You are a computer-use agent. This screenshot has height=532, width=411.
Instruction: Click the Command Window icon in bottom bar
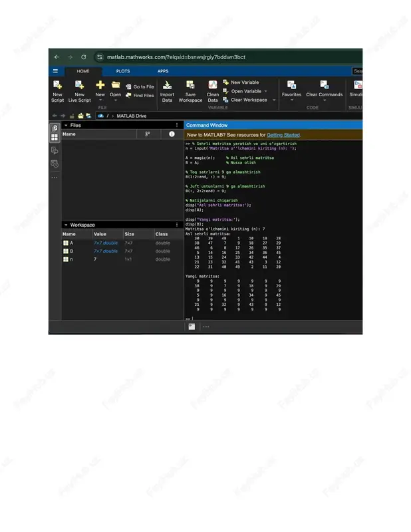[x=192, y=327]
